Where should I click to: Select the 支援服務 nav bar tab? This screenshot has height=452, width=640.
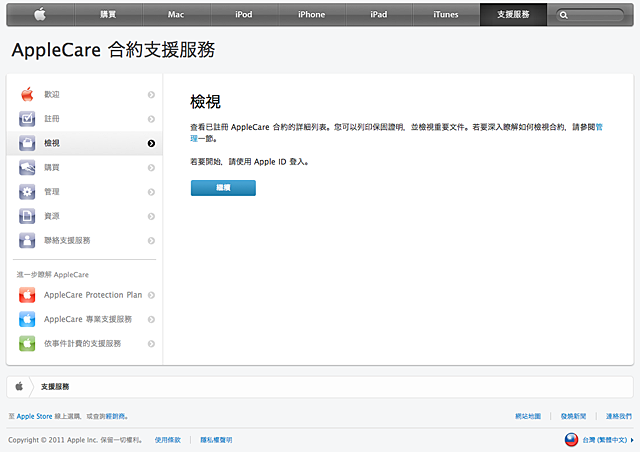[x=513, y=15]
